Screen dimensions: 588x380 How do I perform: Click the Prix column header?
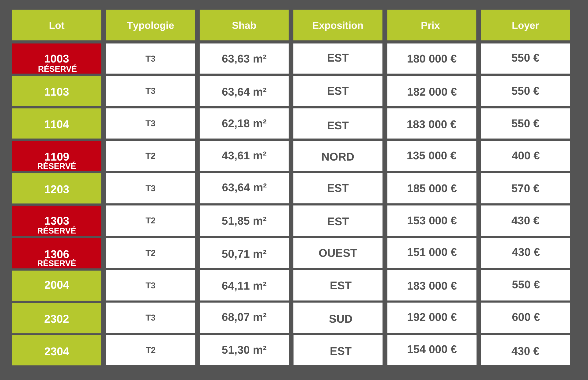coord(432,25)
